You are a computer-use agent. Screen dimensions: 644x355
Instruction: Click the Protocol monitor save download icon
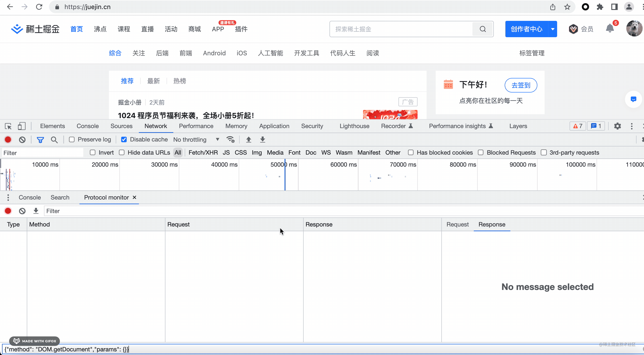[x=36, y=211]
